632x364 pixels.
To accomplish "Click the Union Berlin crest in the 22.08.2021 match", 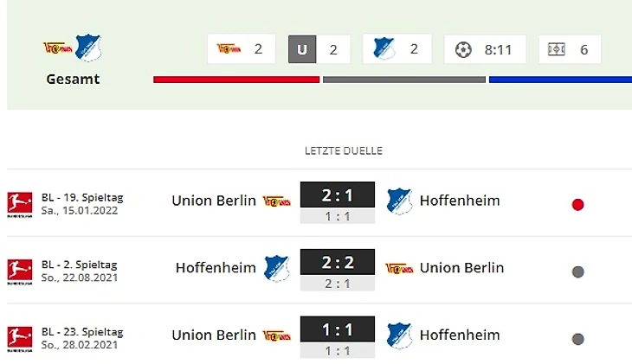I will click(x=399, y=268).
